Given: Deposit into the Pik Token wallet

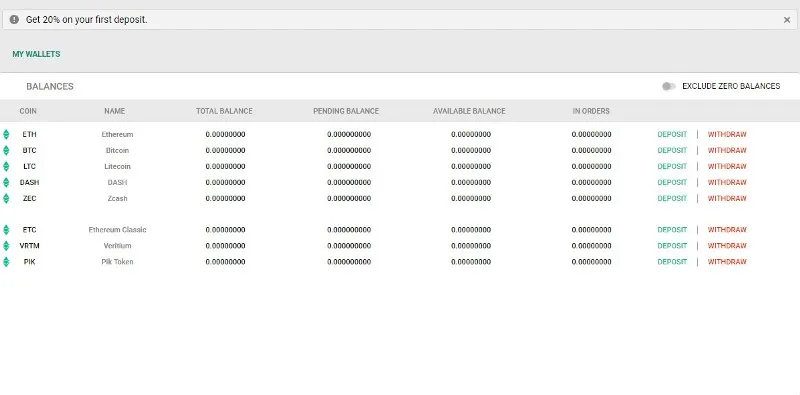Looking at the screenshot, I should [x=672, y=261].
